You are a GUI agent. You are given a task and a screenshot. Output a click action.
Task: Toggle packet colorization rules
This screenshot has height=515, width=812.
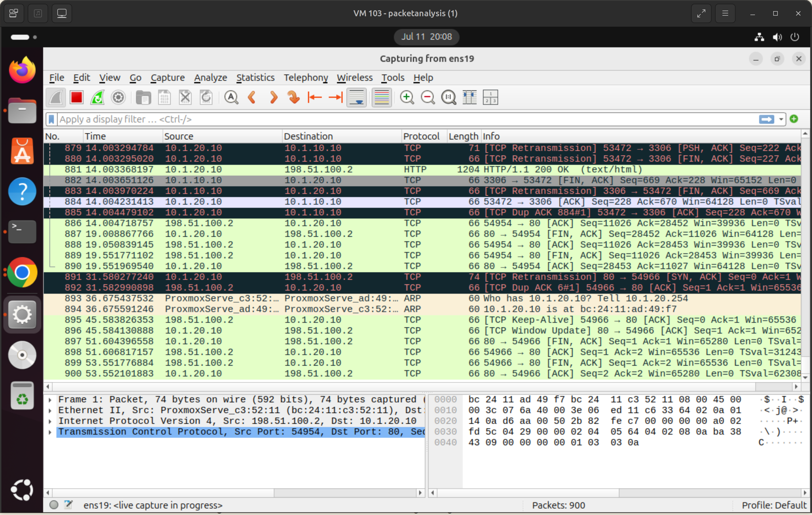pos(382,98)
